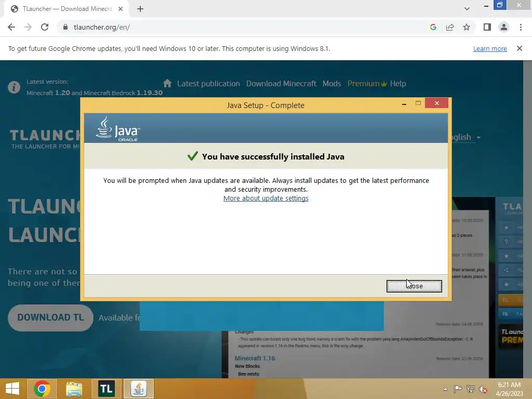532x399 pixels.
Task: Open Premium in site navigation
Action: tap(367, 84)
